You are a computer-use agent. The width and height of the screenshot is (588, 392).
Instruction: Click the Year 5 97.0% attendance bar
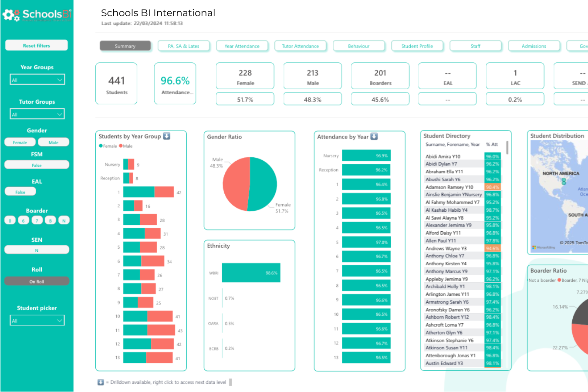(366, 242)
